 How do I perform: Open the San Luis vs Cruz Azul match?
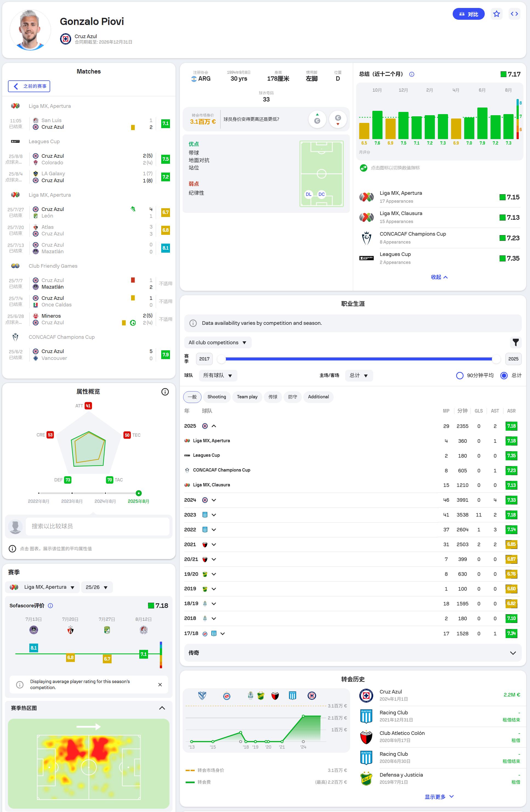point(89,123)
